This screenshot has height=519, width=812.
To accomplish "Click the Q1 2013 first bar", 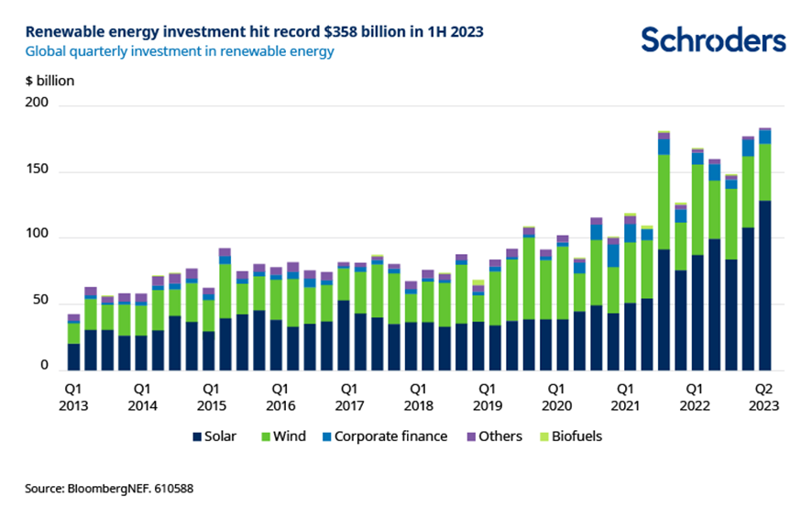I will coord(73,342).
